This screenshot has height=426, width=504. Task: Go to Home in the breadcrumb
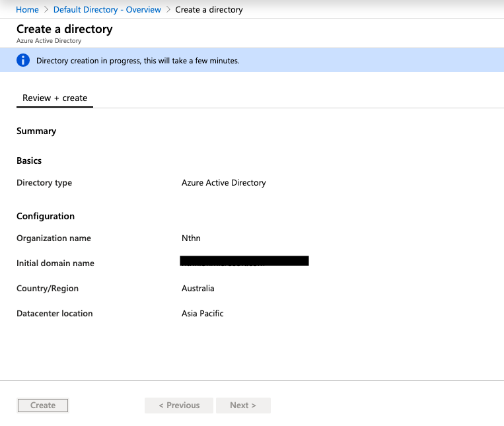27,10
